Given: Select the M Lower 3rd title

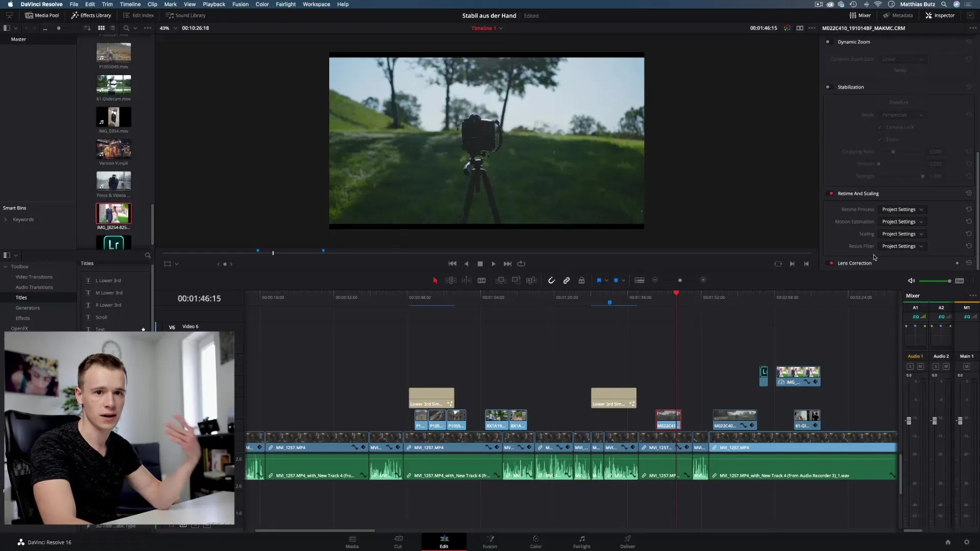Looking at the screenshot, I should [x=109, y=293].
